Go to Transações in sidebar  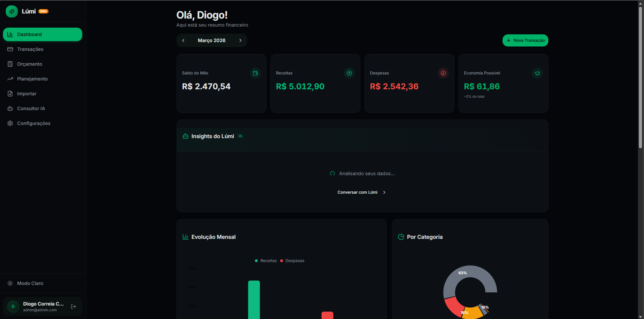42,49
